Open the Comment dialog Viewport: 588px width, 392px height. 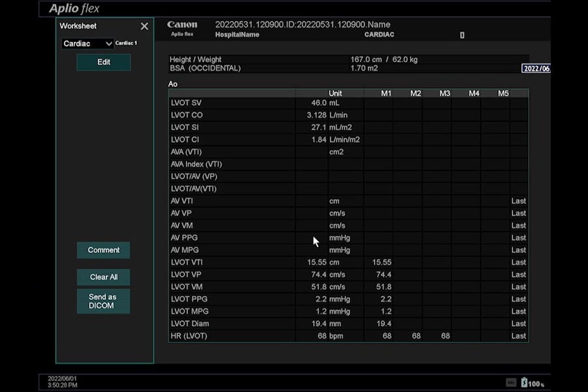point(103,250)
